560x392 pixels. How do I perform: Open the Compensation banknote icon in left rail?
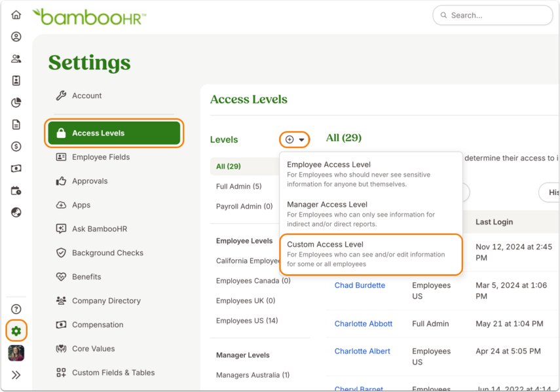coord(16,168)
